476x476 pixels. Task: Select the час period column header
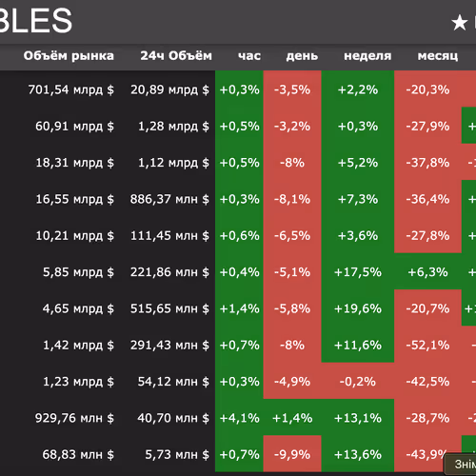click(249, 56)
